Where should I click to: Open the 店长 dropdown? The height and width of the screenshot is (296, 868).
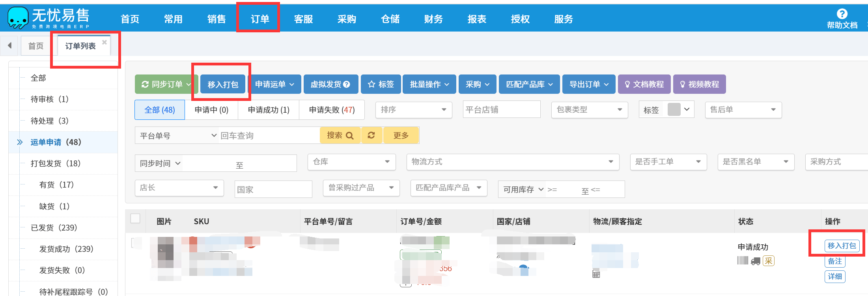coord(179,188)
